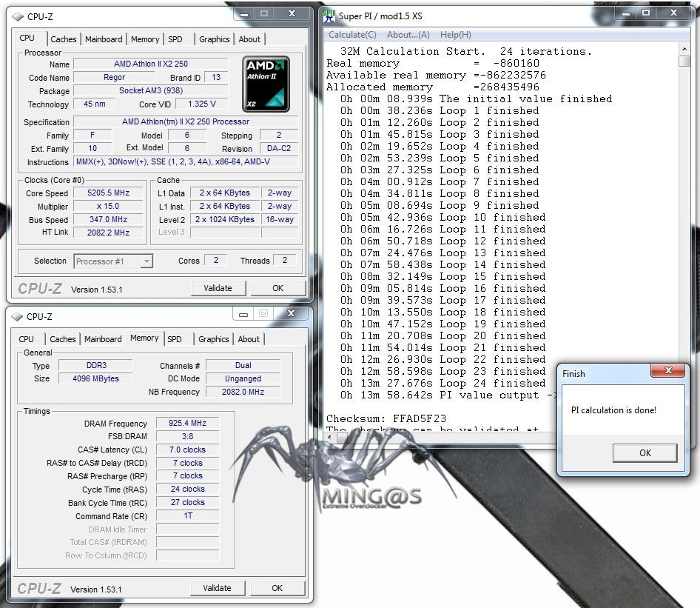
Task: Click the DC Mode value Unganged
Action: coord(243,378)
